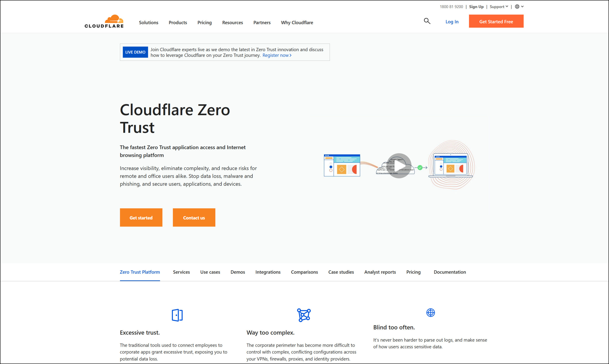
Task: Switch to the Integrations tab
Action: click(x=268, y=272)
